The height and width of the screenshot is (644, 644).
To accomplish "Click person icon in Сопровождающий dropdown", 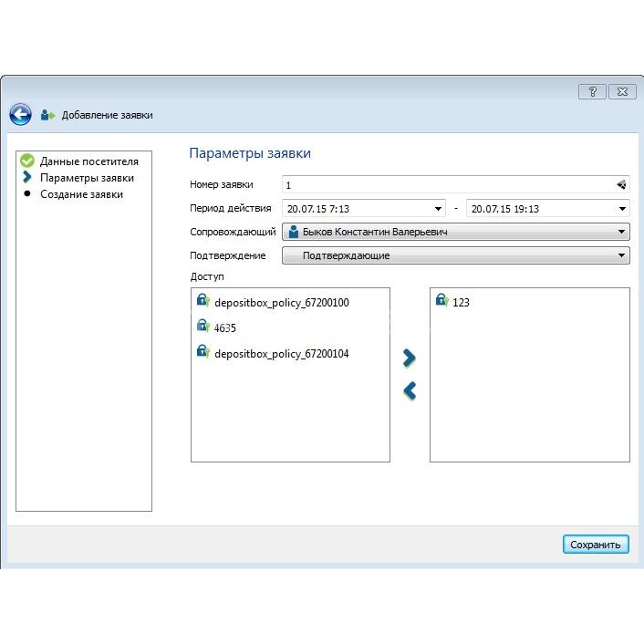I will (293, 232).
